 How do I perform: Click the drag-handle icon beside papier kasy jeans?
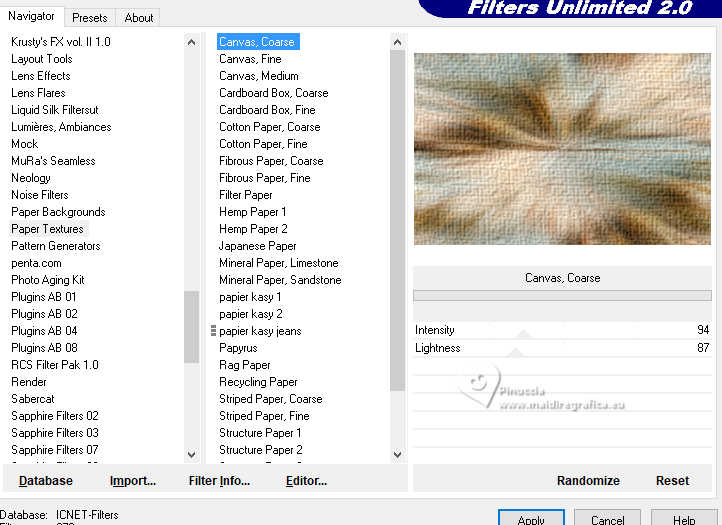coord(213,331)
